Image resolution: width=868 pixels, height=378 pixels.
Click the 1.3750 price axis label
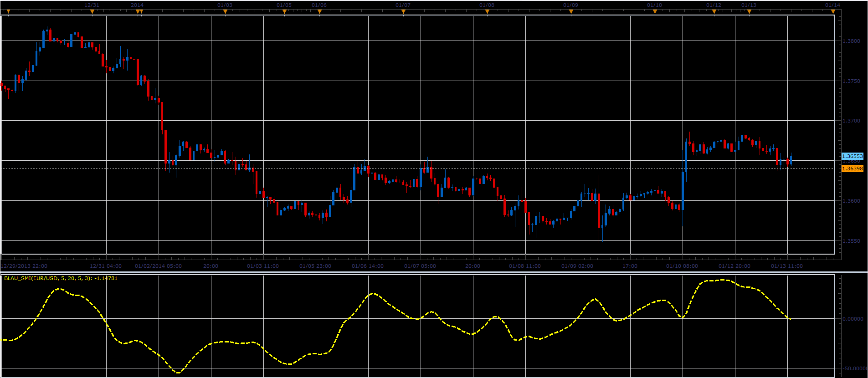pyautogui.click(x=851, y=81)
